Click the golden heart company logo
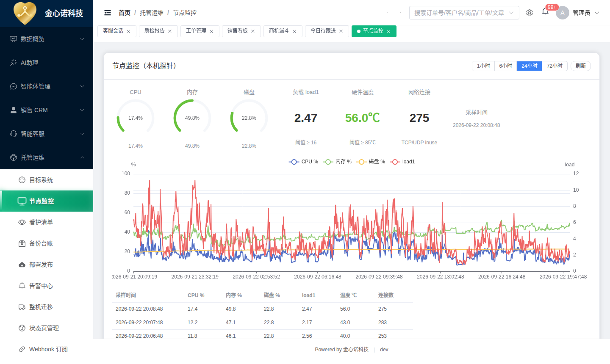The image size is (610, 364). [x=25, y=13]
